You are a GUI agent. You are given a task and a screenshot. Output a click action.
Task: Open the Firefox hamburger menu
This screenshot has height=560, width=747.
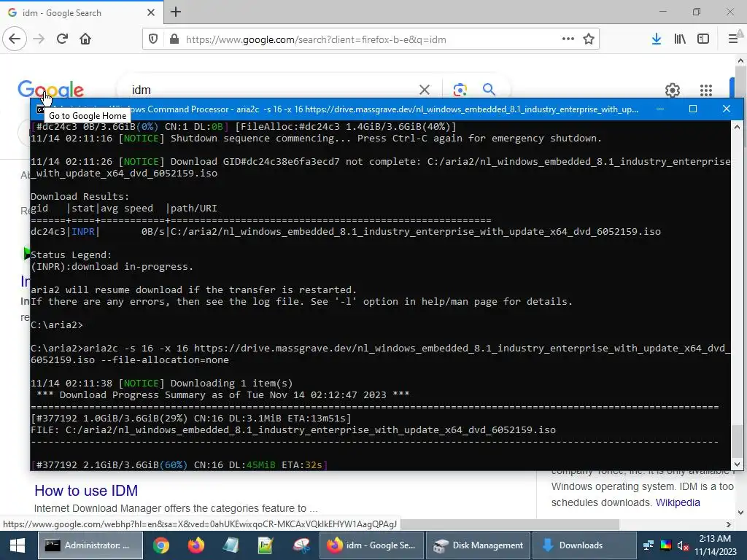point(733,39)
